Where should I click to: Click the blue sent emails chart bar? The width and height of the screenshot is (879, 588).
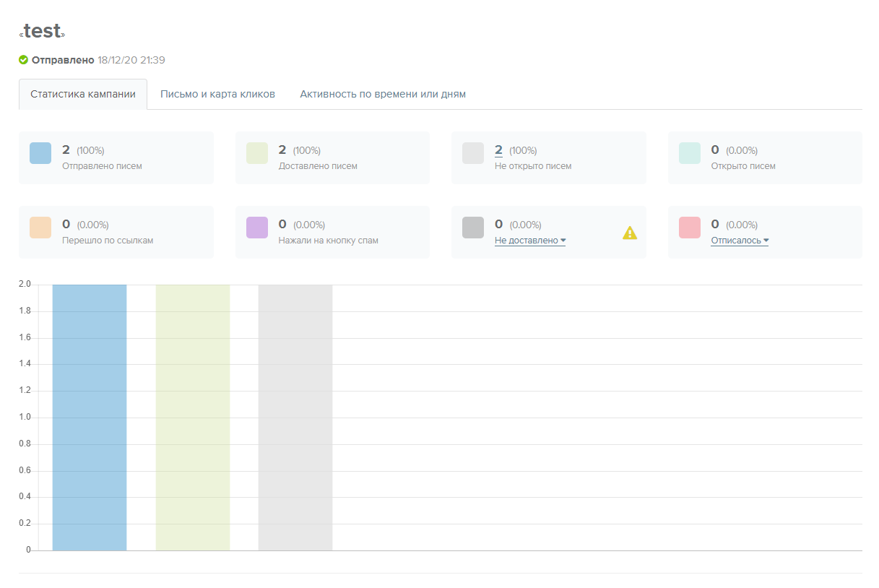click(x=90, y=418)
